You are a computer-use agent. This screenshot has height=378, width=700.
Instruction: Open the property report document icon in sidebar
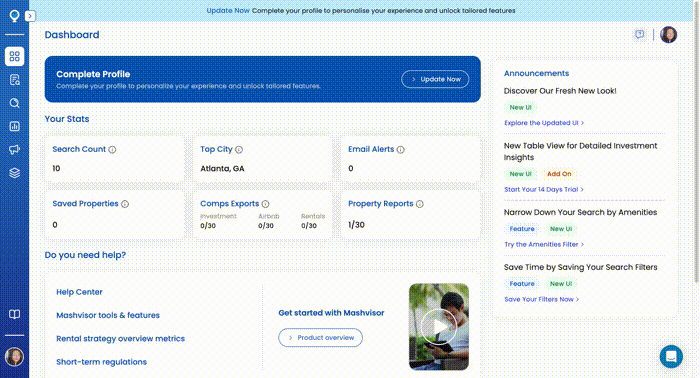[x=14, y=80]
